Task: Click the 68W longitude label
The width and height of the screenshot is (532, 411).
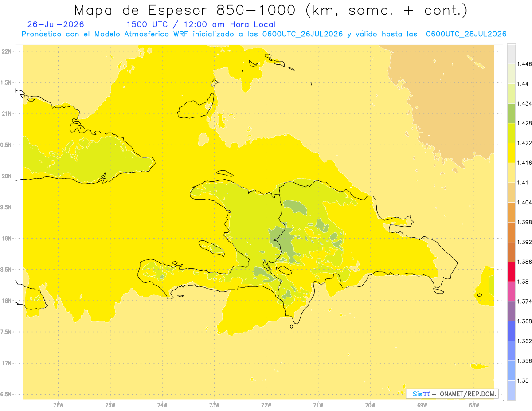Action: [473, 405]
